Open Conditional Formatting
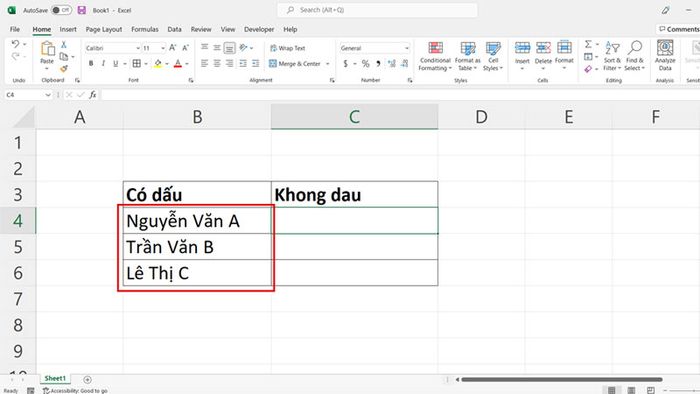Screen dimensions: 700x394 click(435, 56)
